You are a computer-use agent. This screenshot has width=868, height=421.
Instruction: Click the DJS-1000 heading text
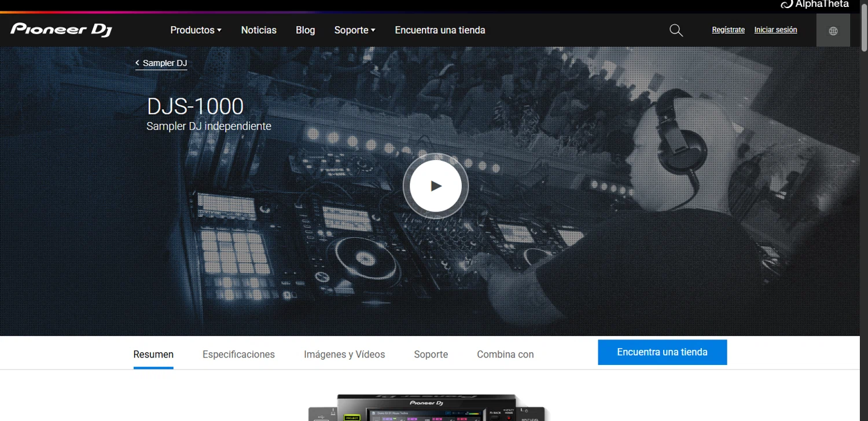(195, 107)
